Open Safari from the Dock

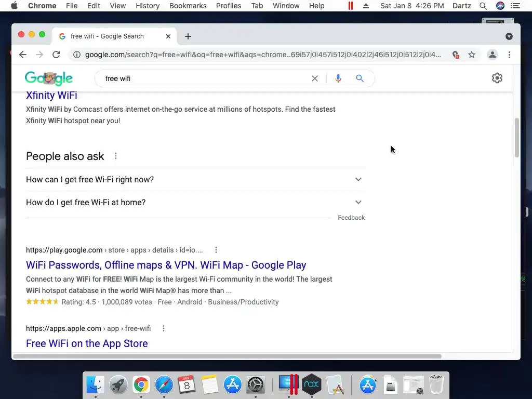(x=164, y=385)
